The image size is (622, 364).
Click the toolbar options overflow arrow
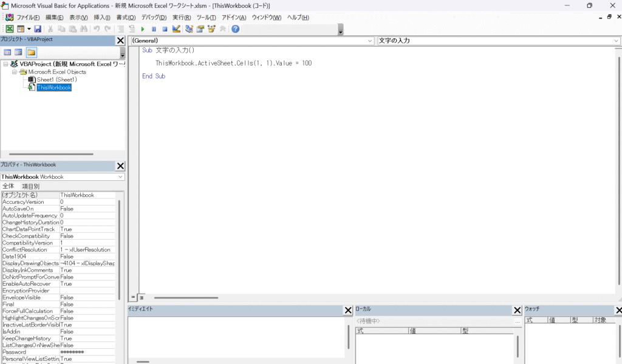340,30
